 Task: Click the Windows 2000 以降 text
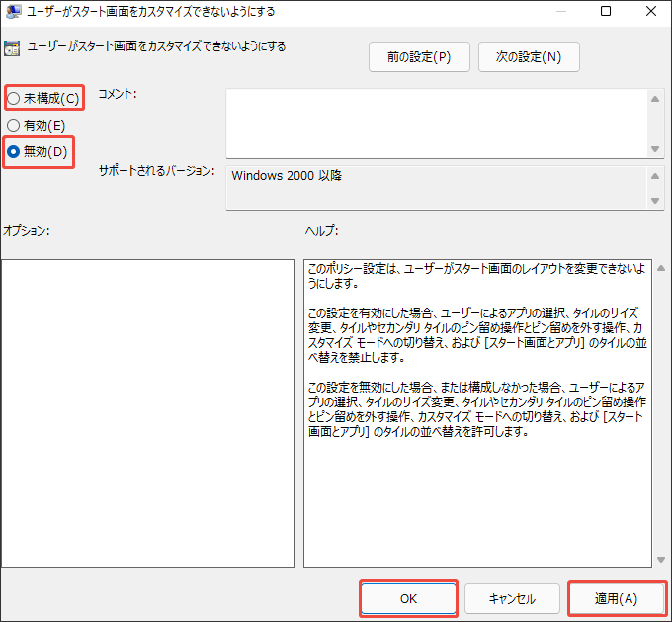tap(287, 175)
